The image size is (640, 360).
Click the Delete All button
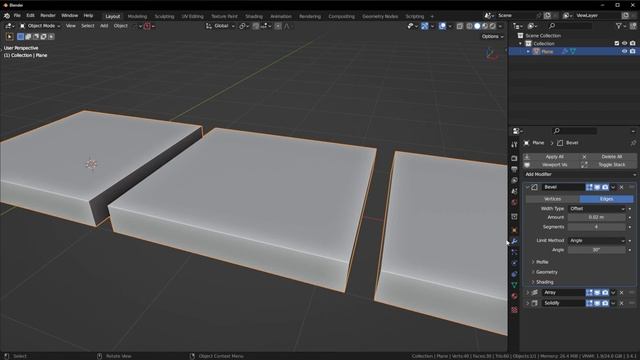608,157
